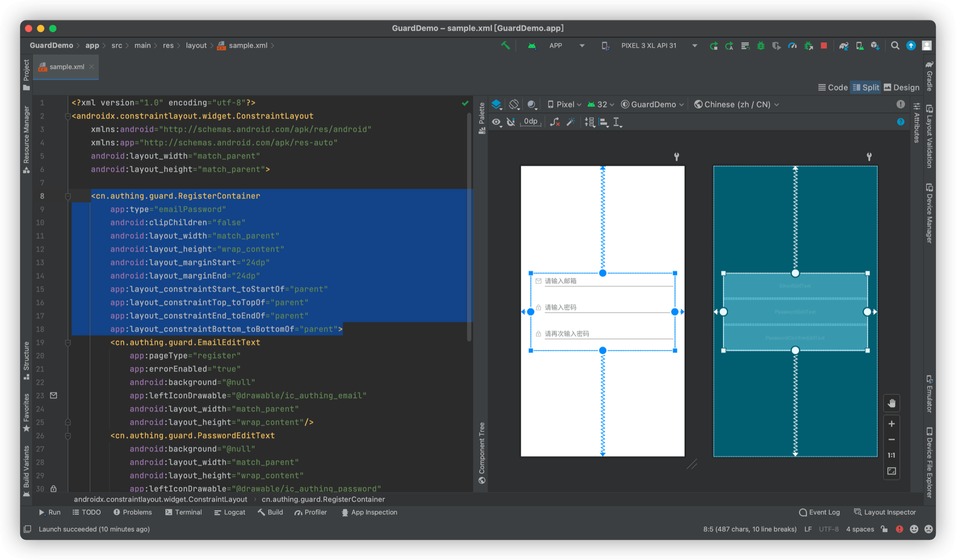The height and width of the screenshot is (560, 956).
Task: Switch to the Design view tab
Action: tap(902, 87)
